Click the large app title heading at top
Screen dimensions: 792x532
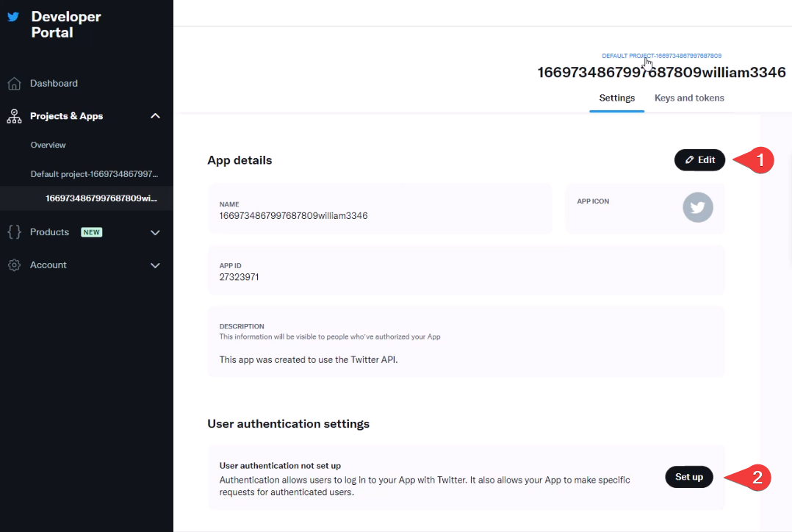661,72
